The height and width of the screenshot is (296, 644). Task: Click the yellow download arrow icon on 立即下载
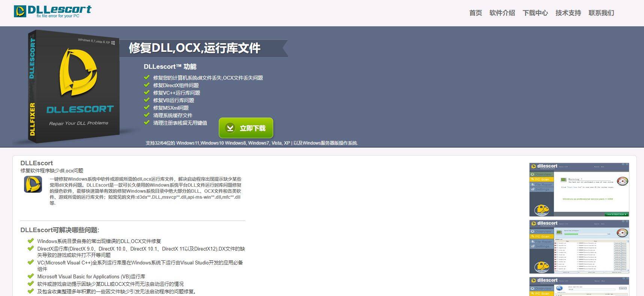coord(230,128)
